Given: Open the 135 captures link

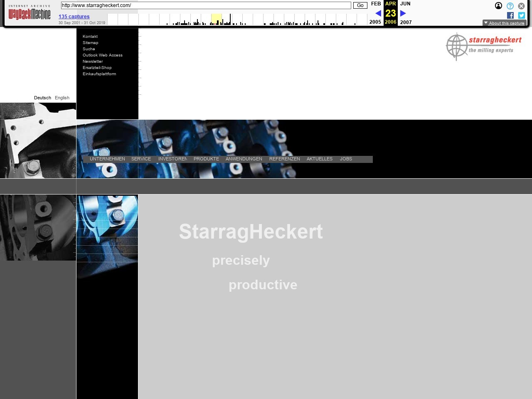Looking at the screenshot, I should pyautogui.click(x=74, y=17).
